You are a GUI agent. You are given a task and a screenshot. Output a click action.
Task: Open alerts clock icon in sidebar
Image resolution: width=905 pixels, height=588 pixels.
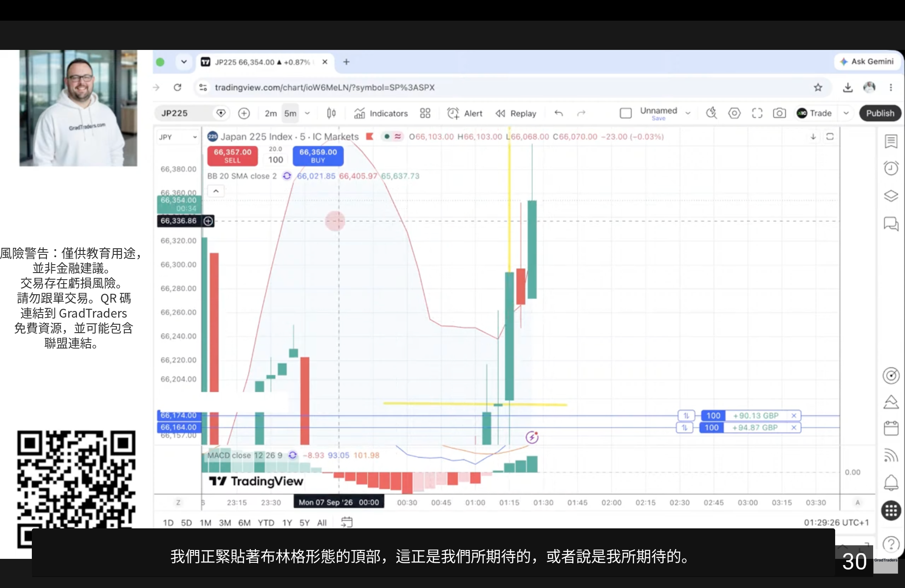click(891, 168)
